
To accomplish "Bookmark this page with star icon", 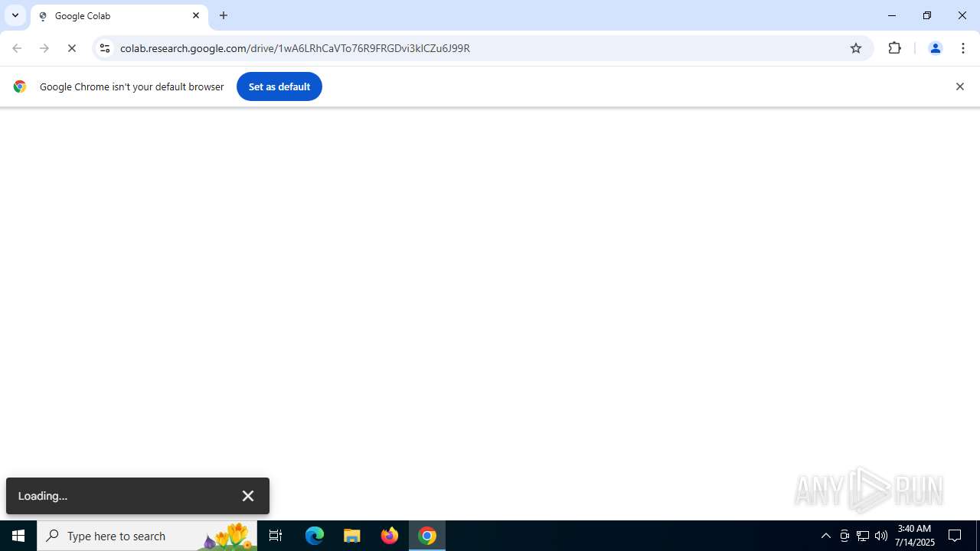I will click(856, 48).
